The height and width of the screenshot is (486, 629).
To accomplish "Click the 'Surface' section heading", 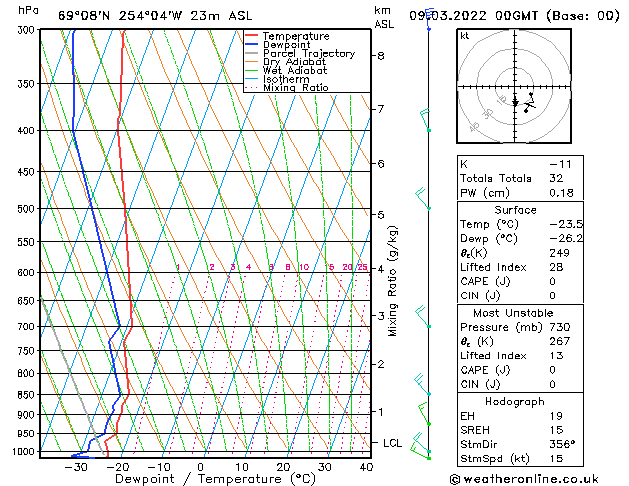I will (515, 210).
